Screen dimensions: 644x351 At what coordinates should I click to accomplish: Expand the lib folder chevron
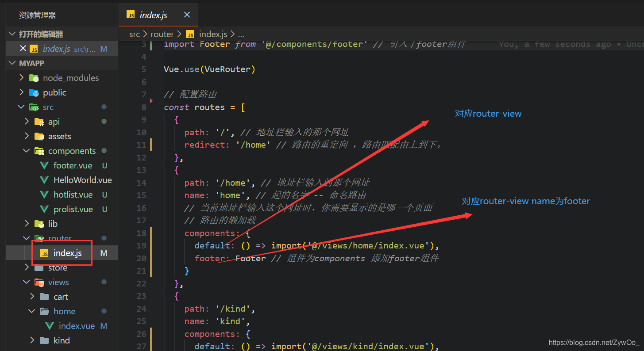pyautogui.click(x=27, y=224)
